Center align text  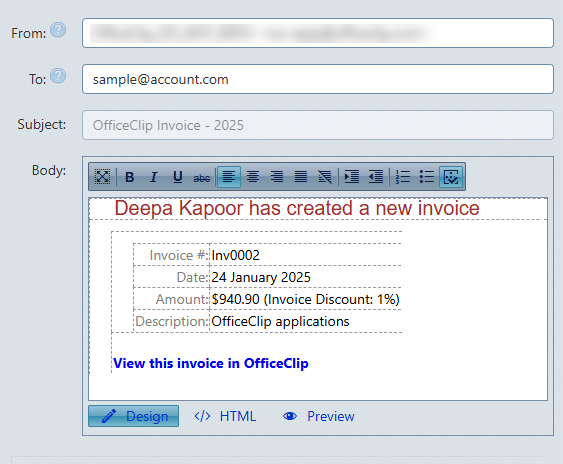point(253,177)
